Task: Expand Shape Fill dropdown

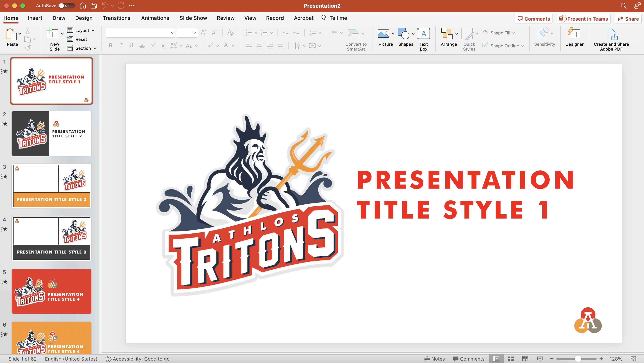Action: [x=513, y=33]
